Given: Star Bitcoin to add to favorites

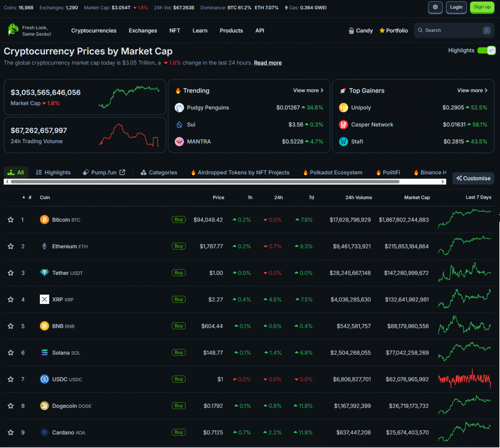Looking at the screenshot, I should coord(11,220).
